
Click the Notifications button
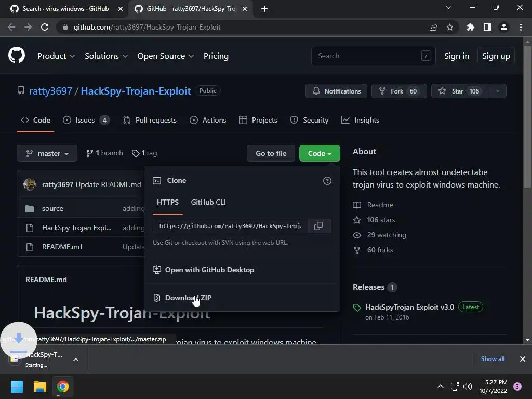[336, 91]
